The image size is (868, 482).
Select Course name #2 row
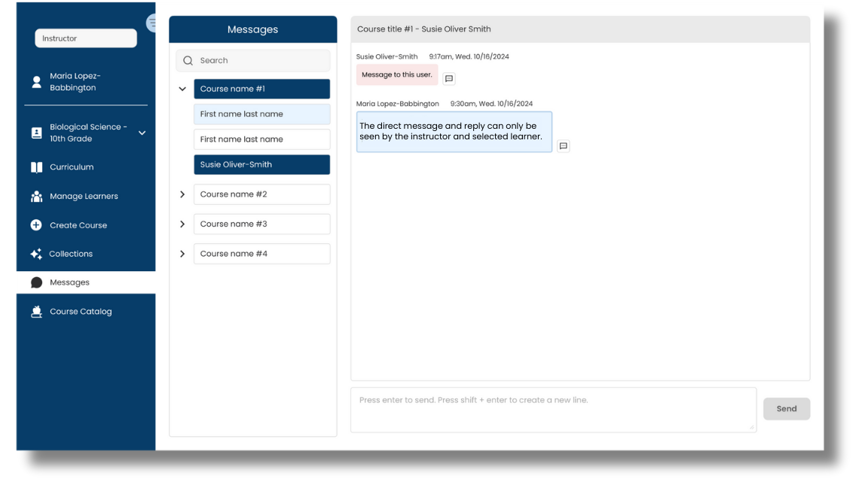262,194
